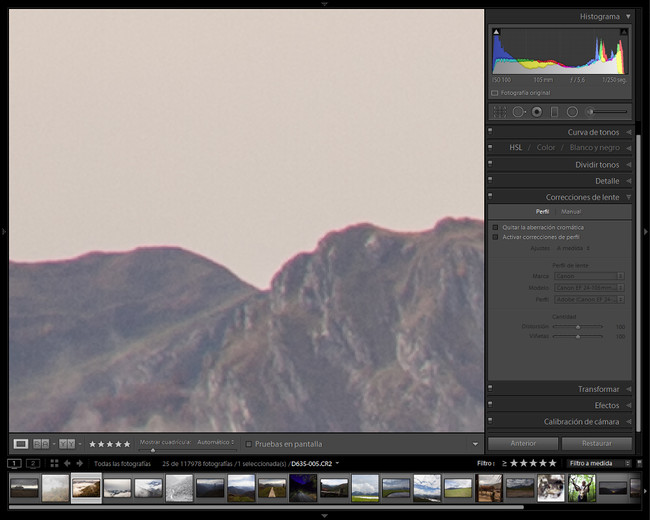Click the Restaurar button
This screenshot has width=650, height=520.
pyautogui.click(x=597, y=443)
